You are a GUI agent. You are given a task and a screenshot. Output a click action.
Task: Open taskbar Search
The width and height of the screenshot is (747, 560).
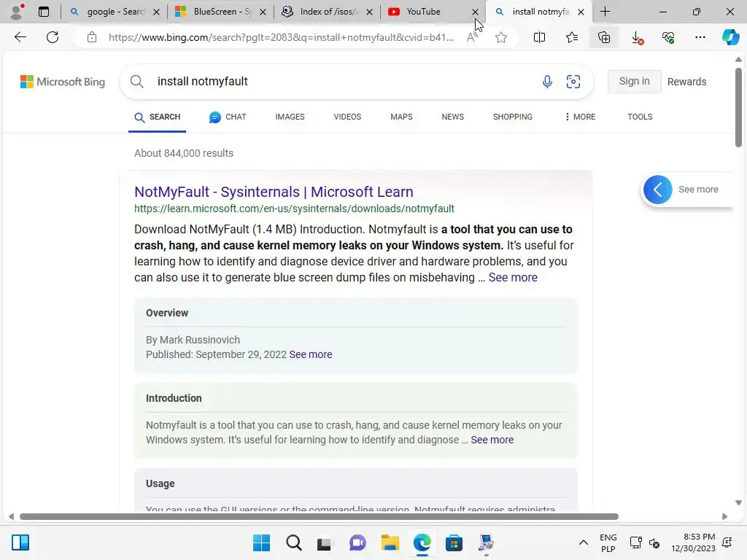tap(293, 542)
